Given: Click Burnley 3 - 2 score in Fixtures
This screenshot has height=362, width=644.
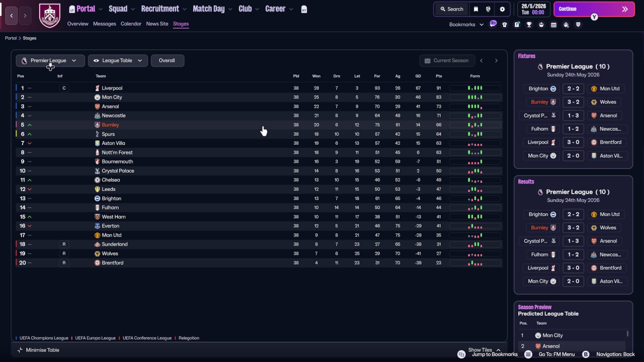Looking at the screenshot, I should click(x=573, y=102).
